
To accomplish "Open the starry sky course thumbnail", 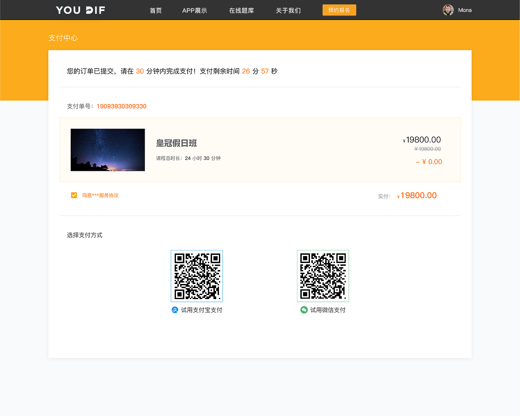I will coord(108,150).
